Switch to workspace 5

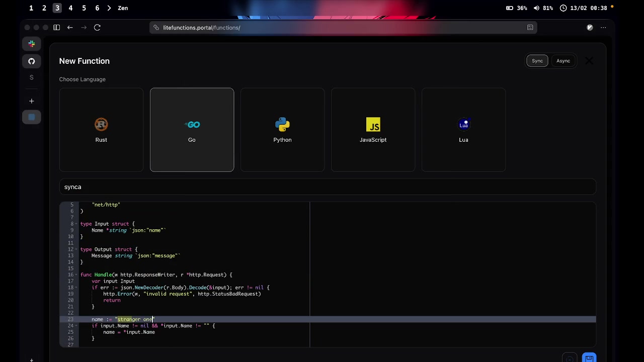pos(84,8)
